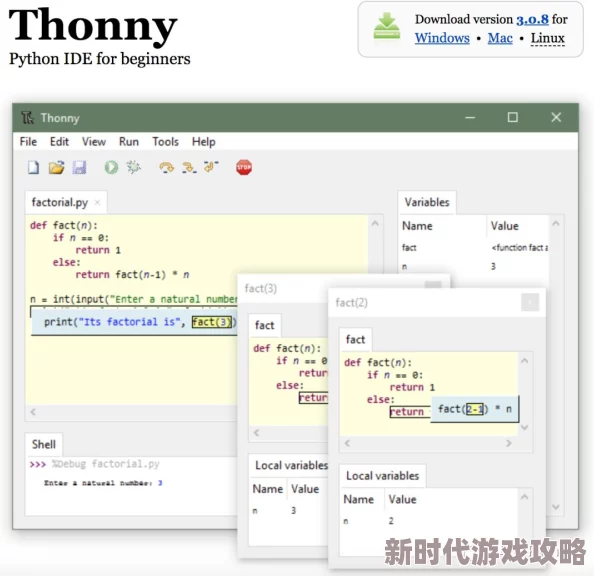The width and height of the screenshot is (594, 576).
Task: Open the Help menu
Action: (x=204, y=142)
